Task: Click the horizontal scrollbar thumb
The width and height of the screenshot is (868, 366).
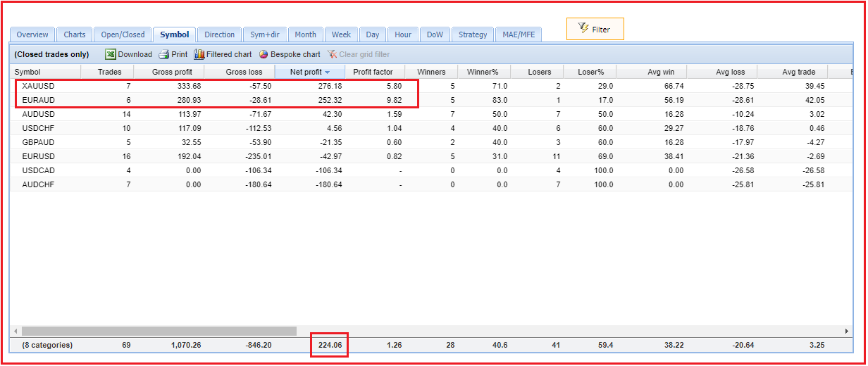Action: click(159, 331)
